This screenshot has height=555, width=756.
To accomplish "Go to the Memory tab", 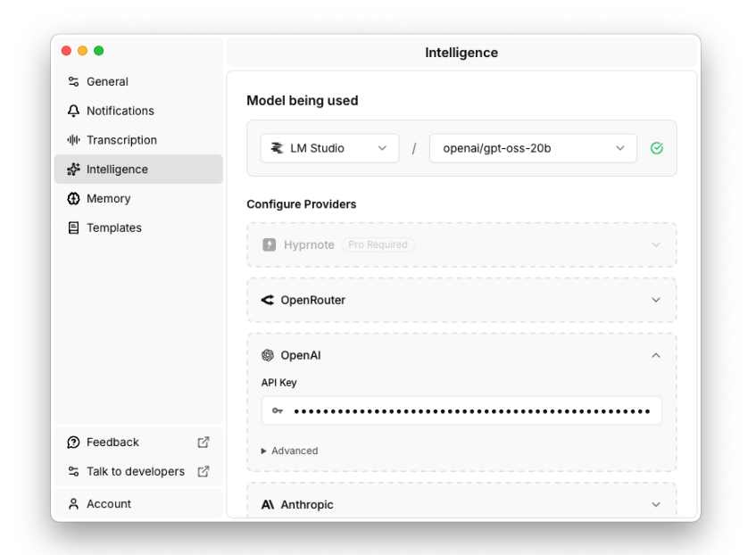I will click(x=138, y=199).
